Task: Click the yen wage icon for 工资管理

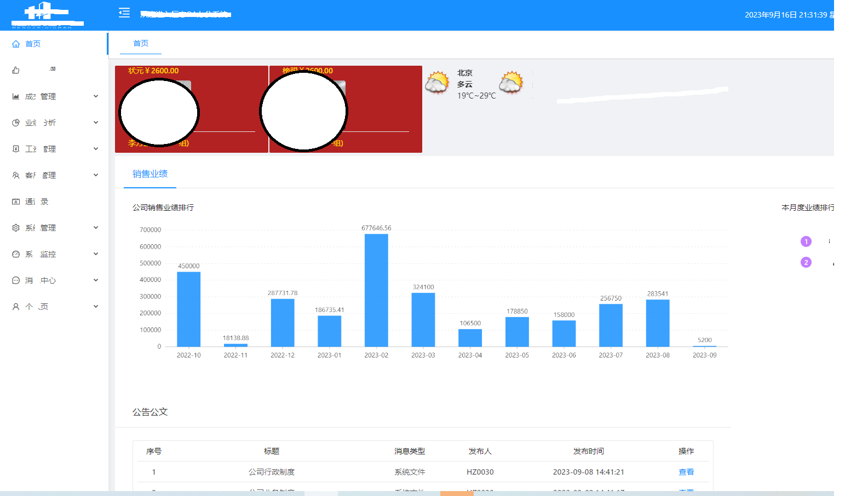Action: [16, 149]
